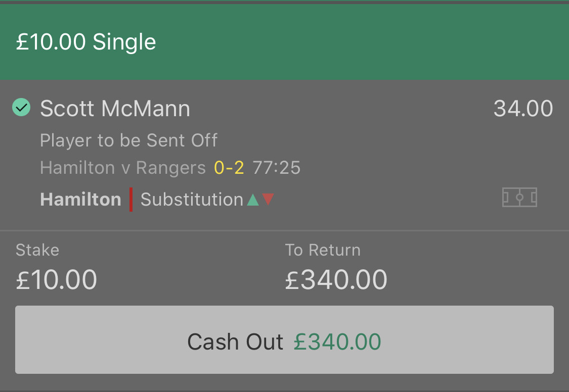Click the red team colour bar
The image size is (569, 392).
[131, 200]
